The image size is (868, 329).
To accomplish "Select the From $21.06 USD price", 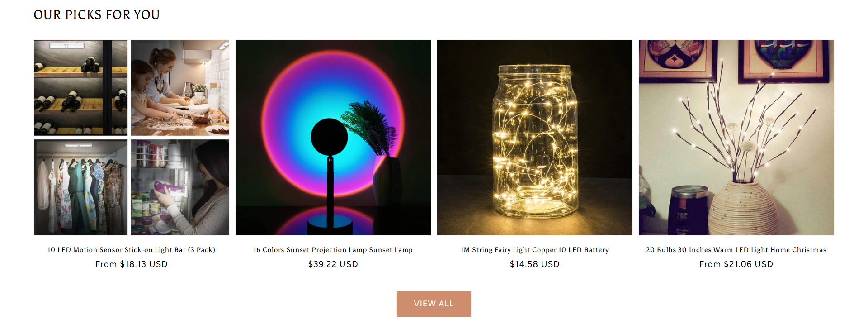I will tap(736, 264).
